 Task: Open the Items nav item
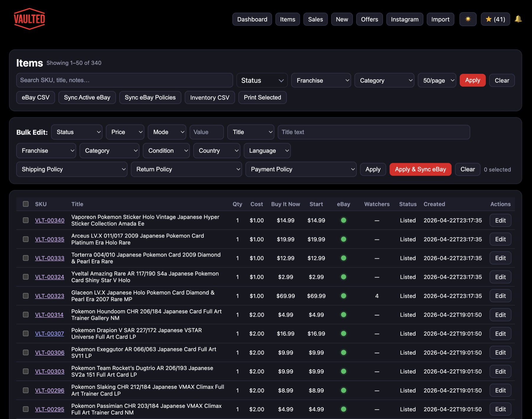click(x=288, y=19)
